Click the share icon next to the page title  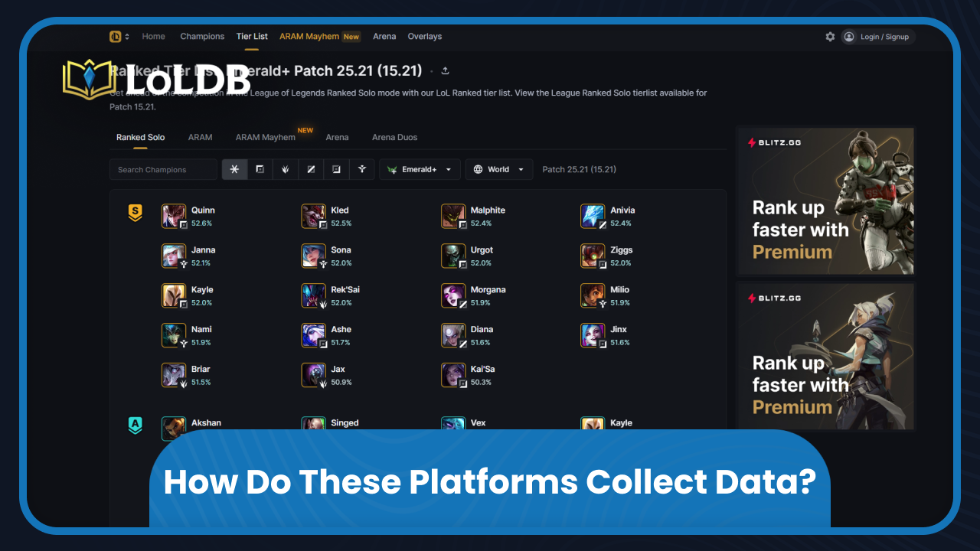[x=445, y=70]
